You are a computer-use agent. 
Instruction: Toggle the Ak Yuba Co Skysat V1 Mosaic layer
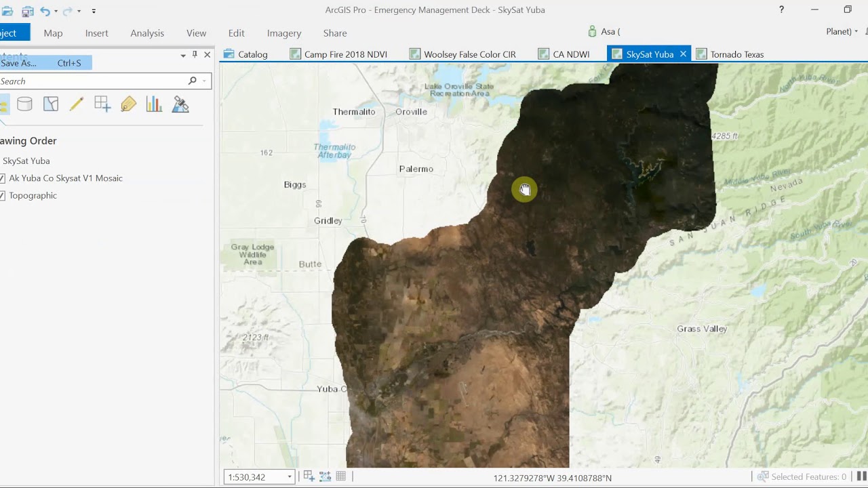[x=3, y=178]
